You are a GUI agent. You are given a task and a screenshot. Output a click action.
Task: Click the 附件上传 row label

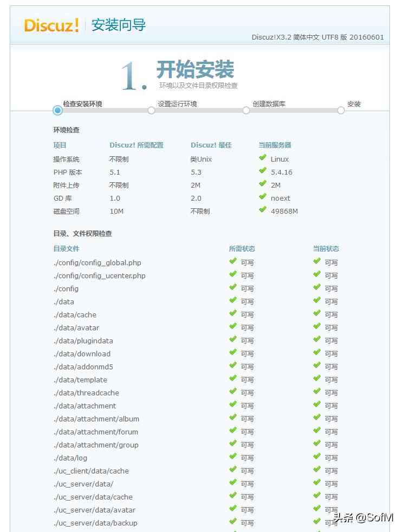coord(67,185)
